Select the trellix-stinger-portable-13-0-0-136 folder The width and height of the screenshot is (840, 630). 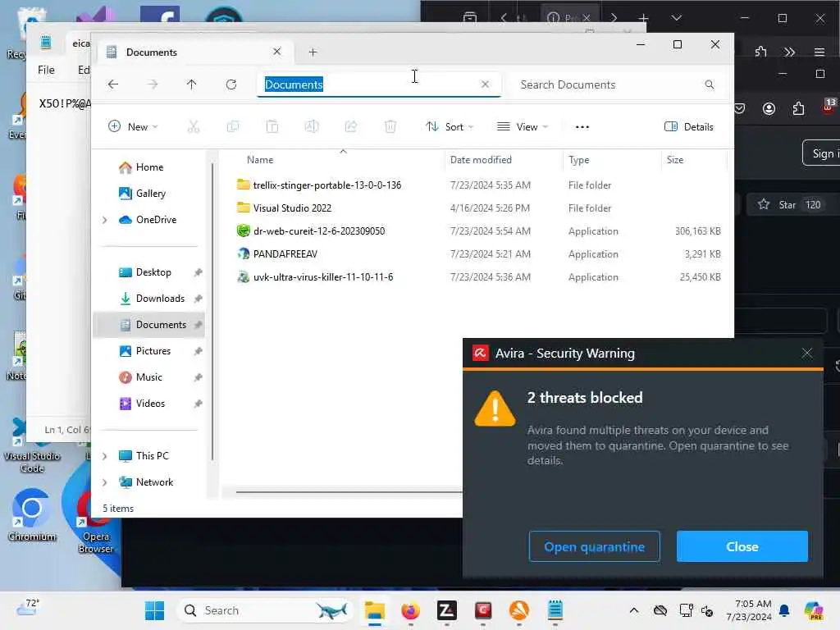pyautogui.click(x=326, y=185)
